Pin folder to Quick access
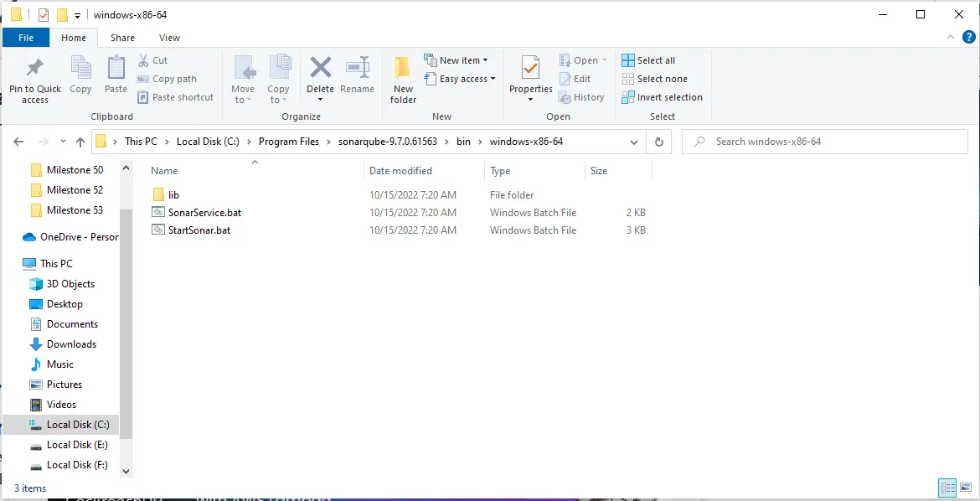 pyautogui.click(x=35, y=80)
